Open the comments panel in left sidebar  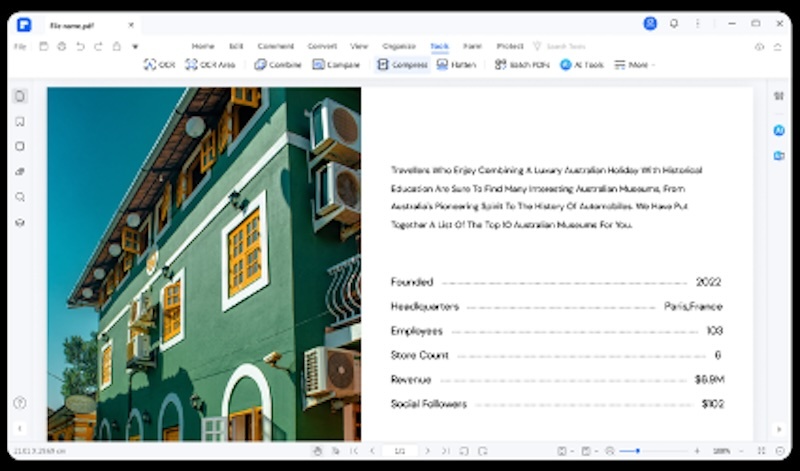(20, 146)
